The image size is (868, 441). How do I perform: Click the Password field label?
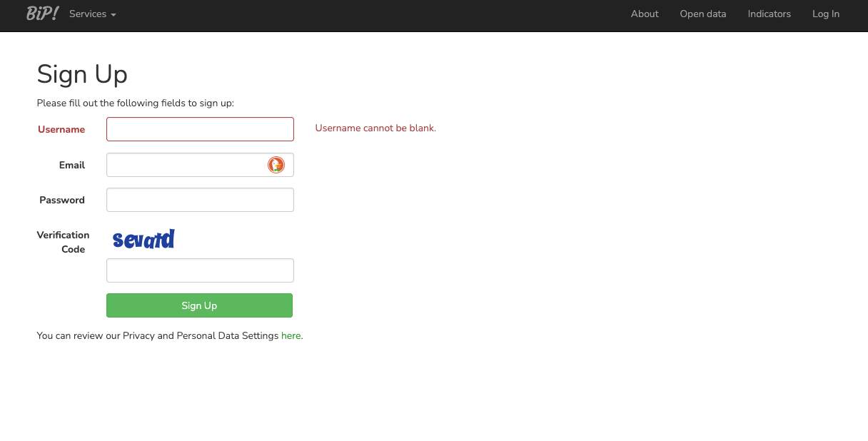click(x=62, y=200)
